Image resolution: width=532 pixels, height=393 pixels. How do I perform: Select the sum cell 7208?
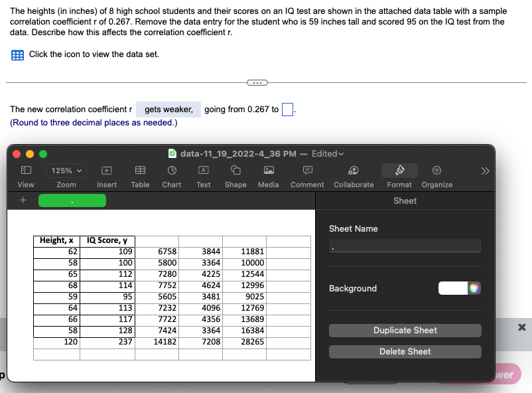tap(200, 343)
